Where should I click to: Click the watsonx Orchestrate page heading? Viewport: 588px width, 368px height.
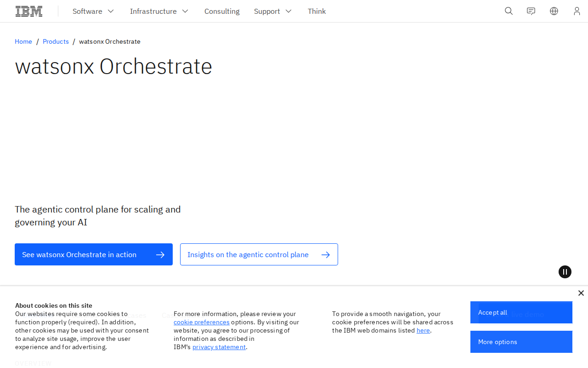(x=113, y=66)
